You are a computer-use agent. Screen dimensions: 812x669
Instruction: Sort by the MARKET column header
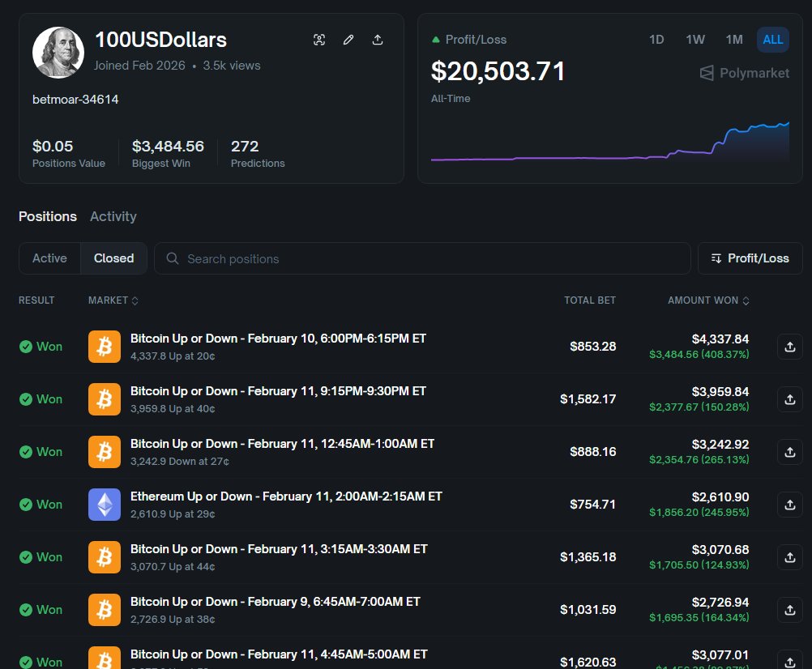113,300
